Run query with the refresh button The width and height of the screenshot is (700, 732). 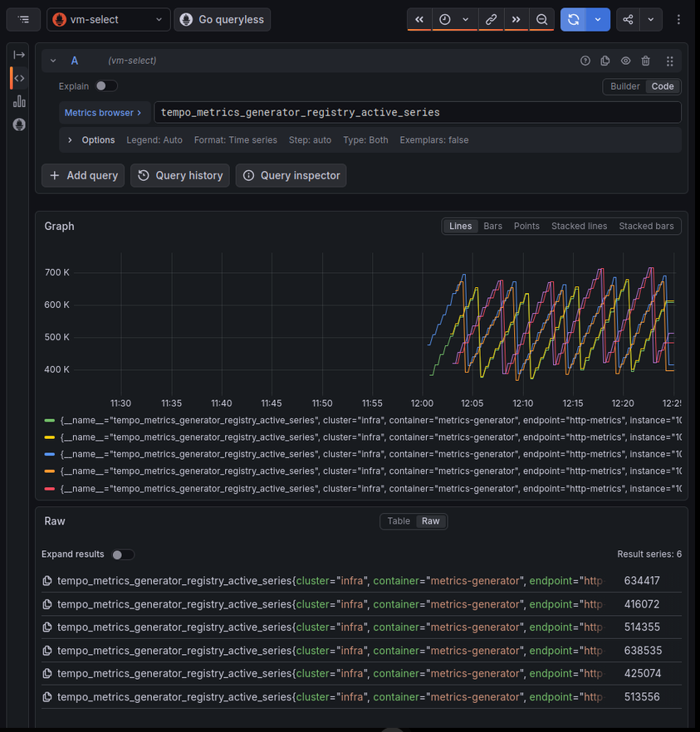574,20
